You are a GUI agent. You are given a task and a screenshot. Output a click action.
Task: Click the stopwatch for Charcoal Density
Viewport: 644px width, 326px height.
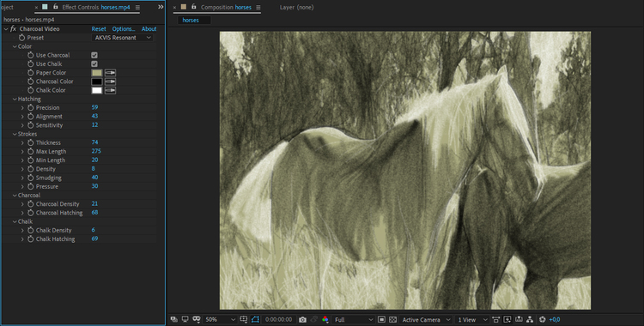pos(30,204)
